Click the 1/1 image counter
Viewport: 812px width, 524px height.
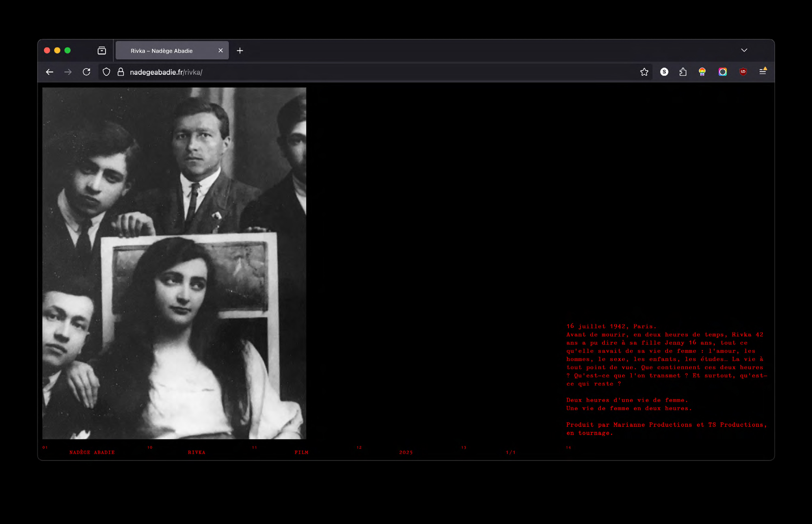[511, 452]
